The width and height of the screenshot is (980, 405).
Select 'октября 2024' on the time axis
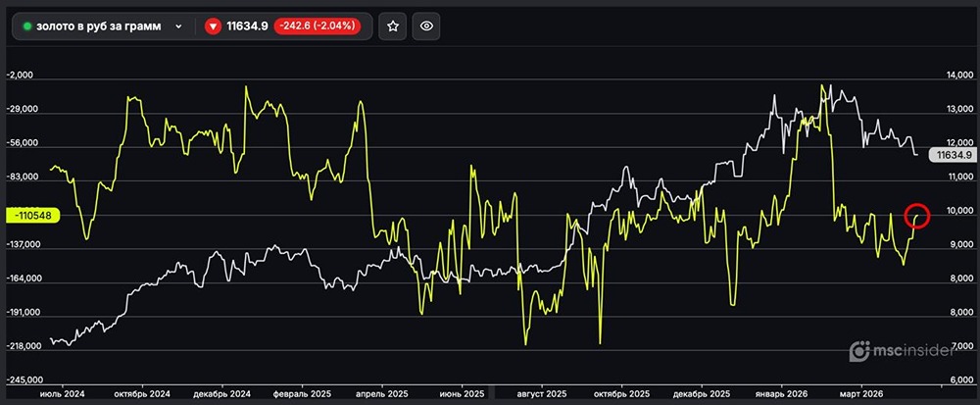pos(143,393)
